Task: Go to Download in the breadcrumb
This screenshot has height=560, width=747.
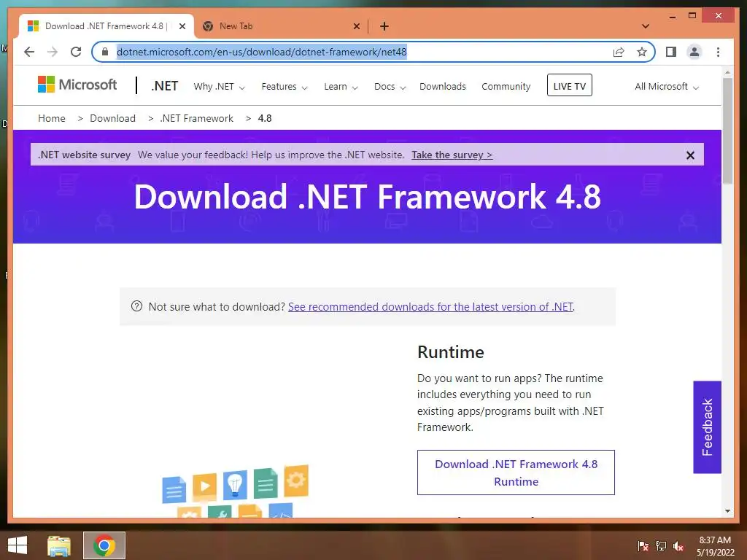Action: pyautogui.click(x=112, y=118)
